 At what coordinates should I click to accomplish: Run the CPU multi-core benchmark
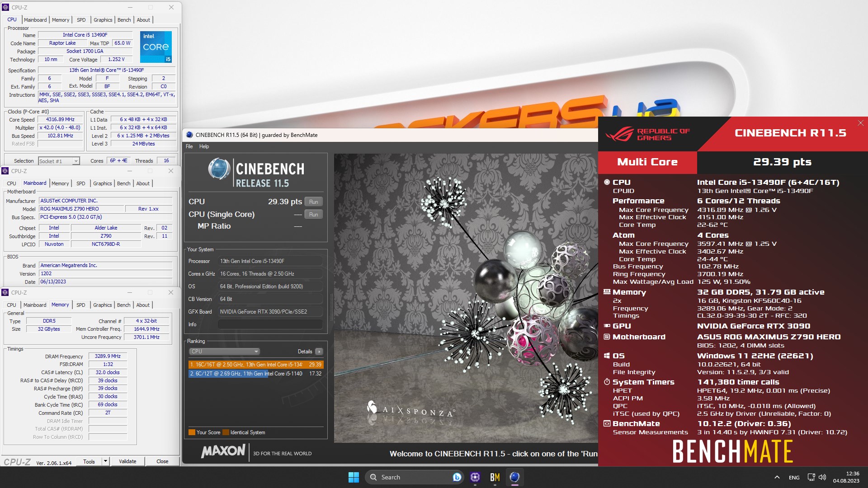314,202
